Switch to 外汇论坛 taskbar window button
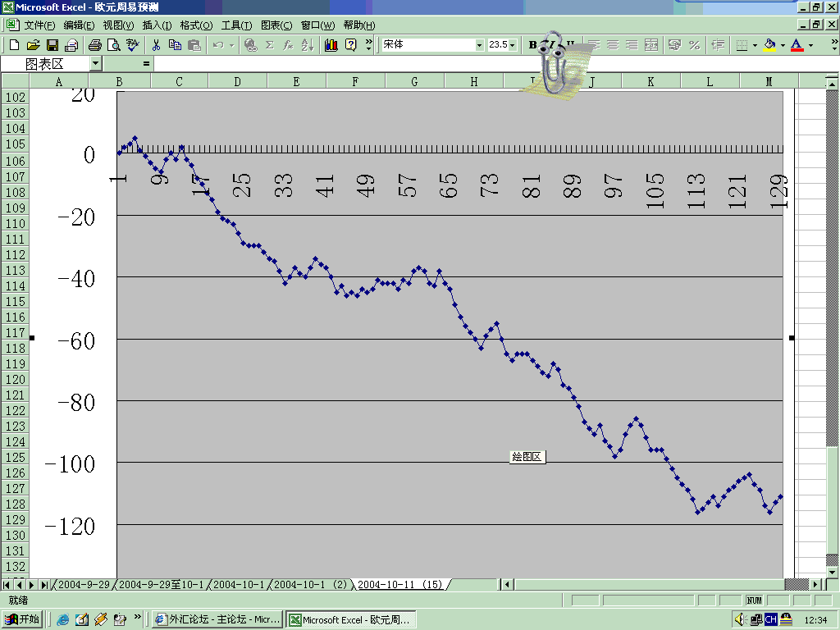The width and height of the screenshot is (840, 630). [x=218, y=619]
